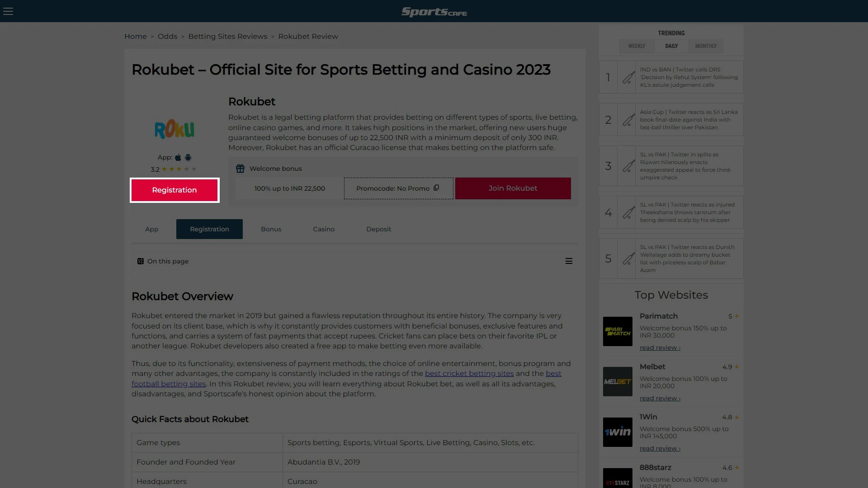Go to Home breadcrumb

coord(136,37)
